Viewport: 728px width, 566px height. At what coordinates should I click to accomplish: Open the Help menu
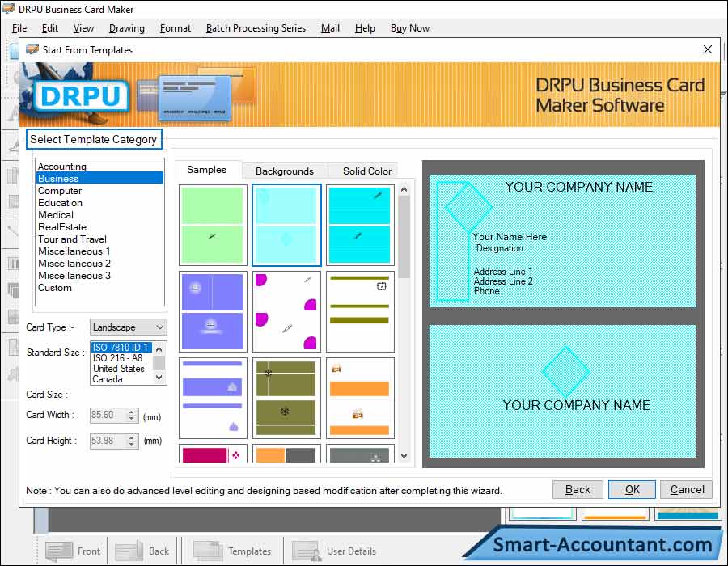coord(365,28)
